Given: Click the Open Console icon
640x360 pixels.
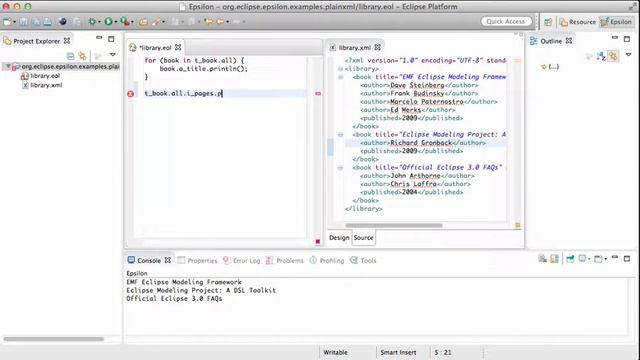Looking at the screenshot, I should 598,259.
